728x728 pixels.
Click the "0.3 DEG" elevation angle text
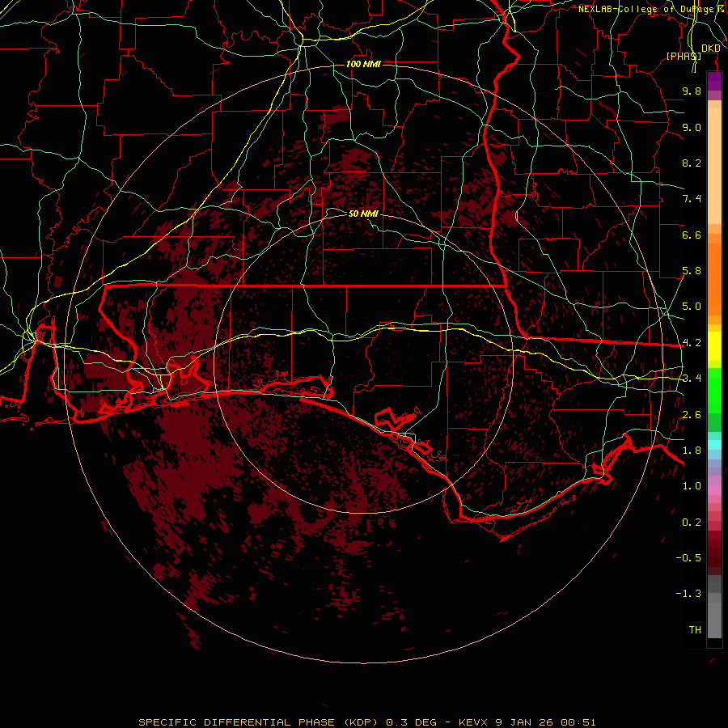(412, 722)
